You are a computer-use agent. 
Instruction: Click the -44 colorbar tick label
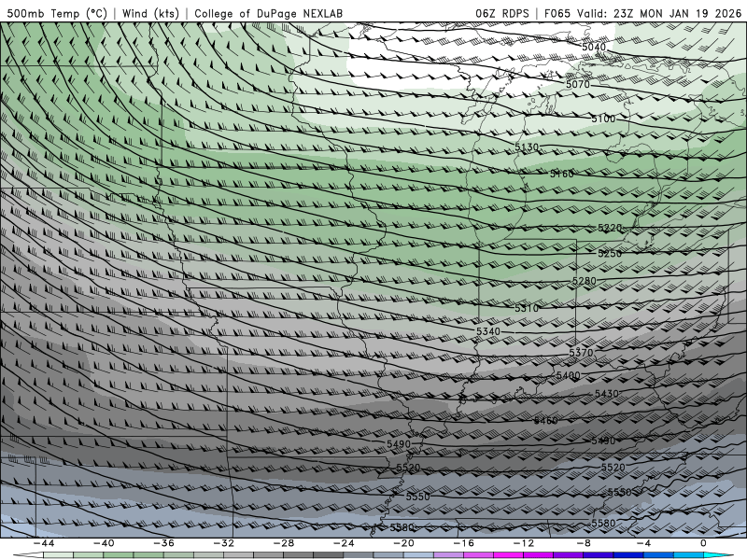coord(44,543)
